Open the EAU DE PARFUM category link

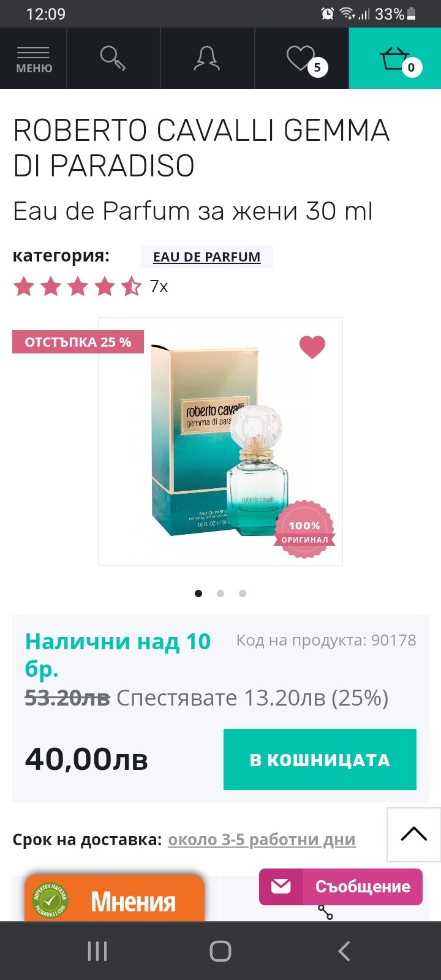coord(206,257)
